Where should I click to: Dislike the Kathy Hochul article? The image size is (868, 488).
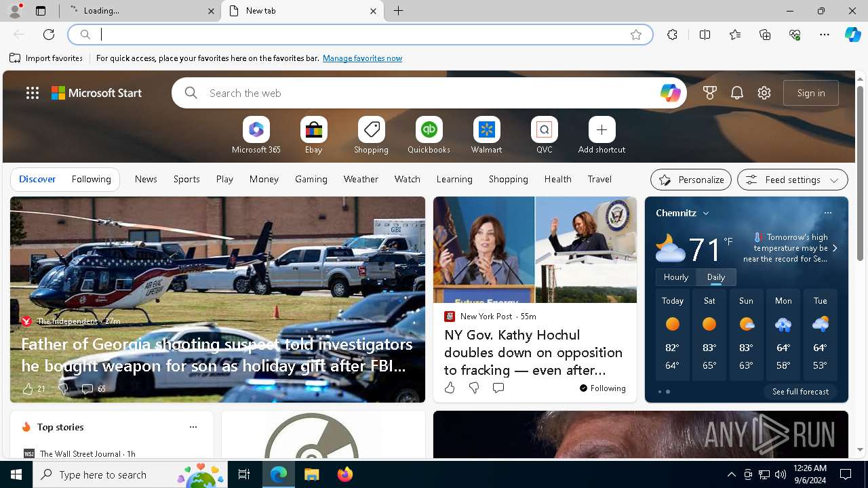pos(474,388)
